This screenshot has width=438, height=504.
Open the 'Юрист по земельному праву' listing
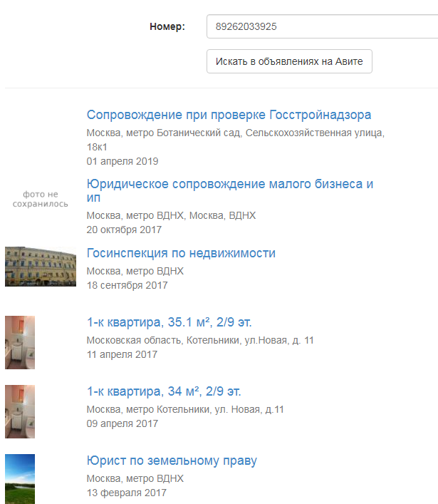(x=172, y=461)
